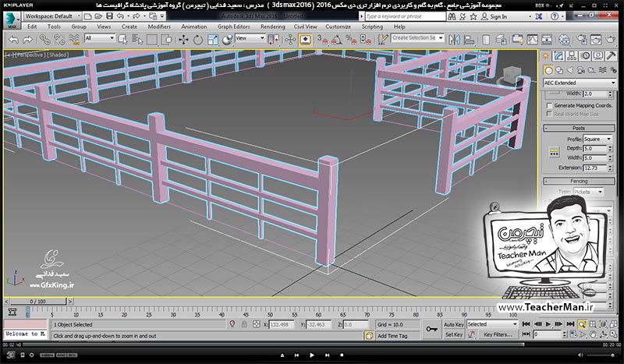Image resolution: width=624 pixels, height=364 pixels.
Task: Click the post Extension value field
Action: 595,168
